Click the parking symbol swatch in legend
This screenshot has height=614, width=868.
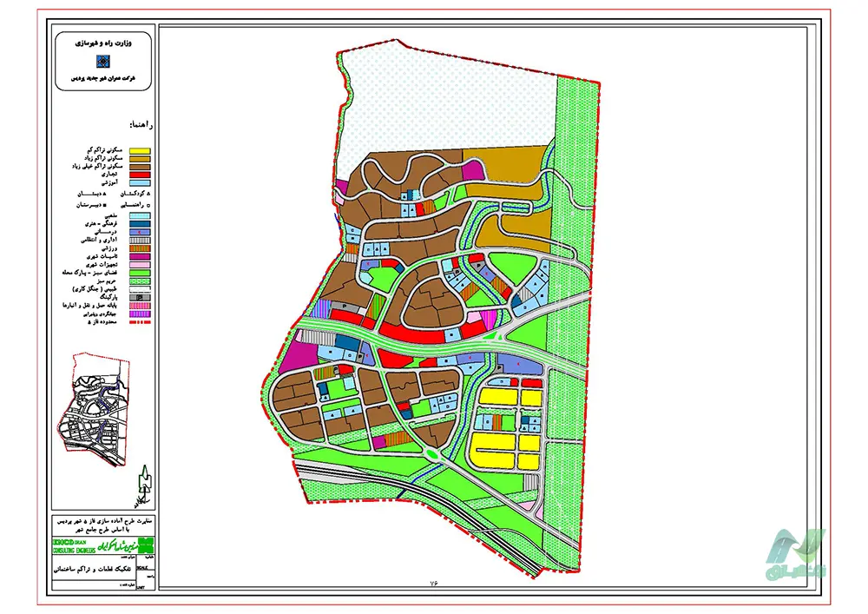(x=139, y=296)
